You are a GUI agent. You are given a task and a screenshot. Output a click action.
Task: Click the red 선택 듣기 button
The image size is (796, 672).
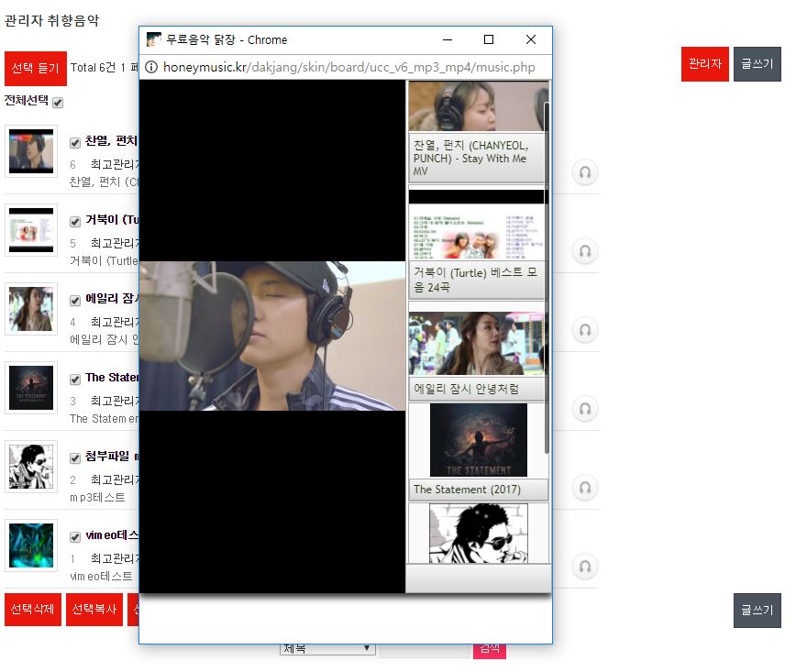tap(36, 68)
